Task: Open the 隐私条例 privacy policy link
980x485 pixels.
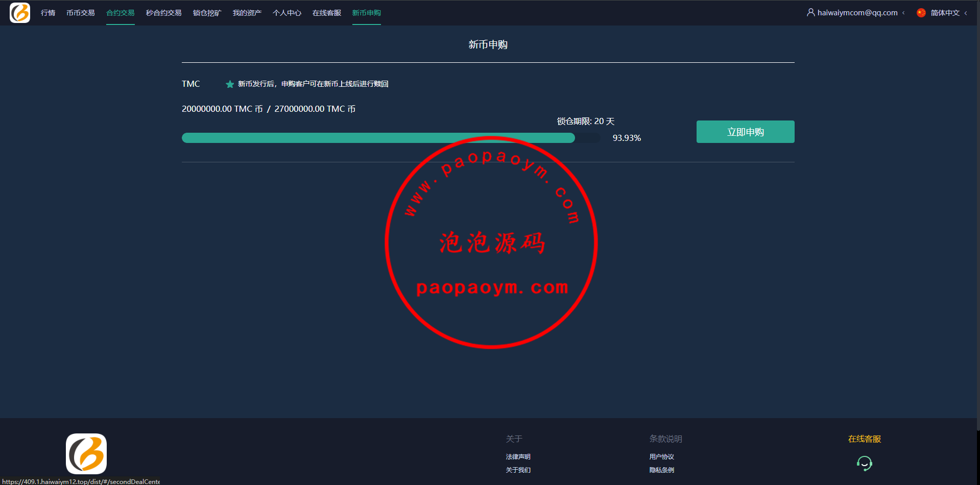Action: point(662,470)
